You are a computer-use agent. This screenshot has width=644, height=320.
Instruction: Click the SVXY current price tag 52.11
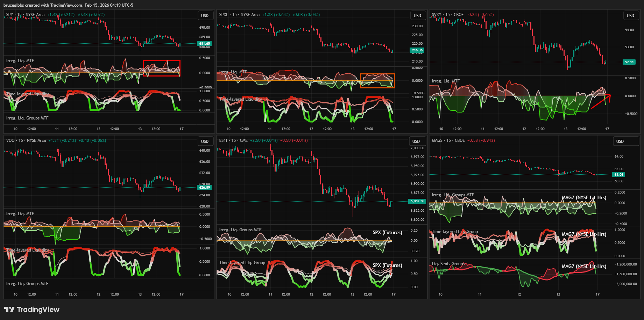(x=629, y=62)
